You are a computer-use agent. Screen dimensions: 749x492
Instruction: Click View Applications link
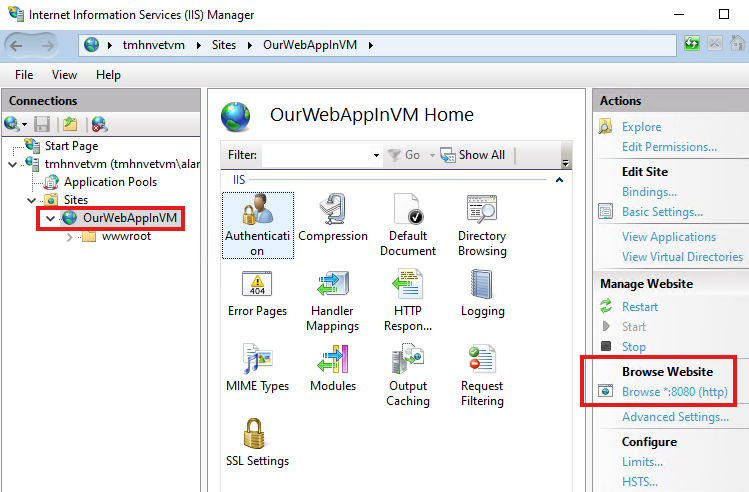[669, 236]
